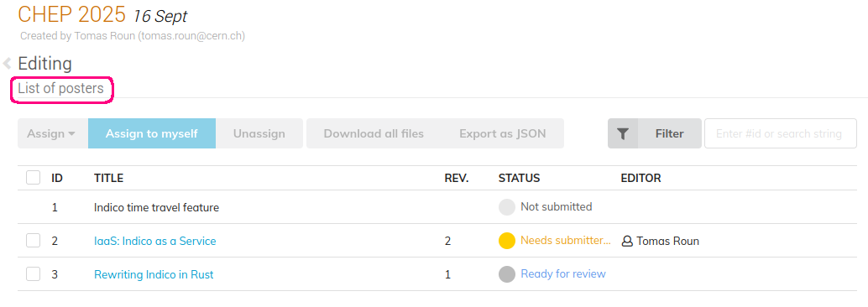Image resolution: width=868 pixels, height=307 pixels.
Task: Click Export as JSON
Action: 503,133
